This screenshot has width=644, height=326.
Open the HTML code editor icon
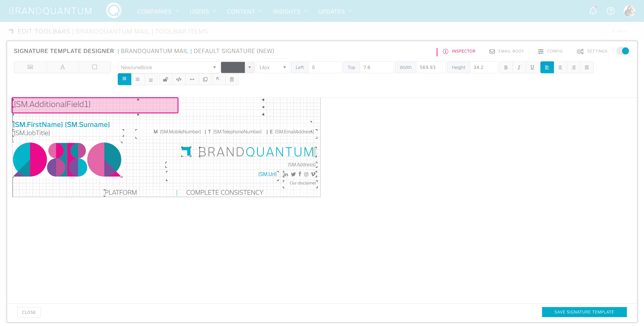(179, 79)
